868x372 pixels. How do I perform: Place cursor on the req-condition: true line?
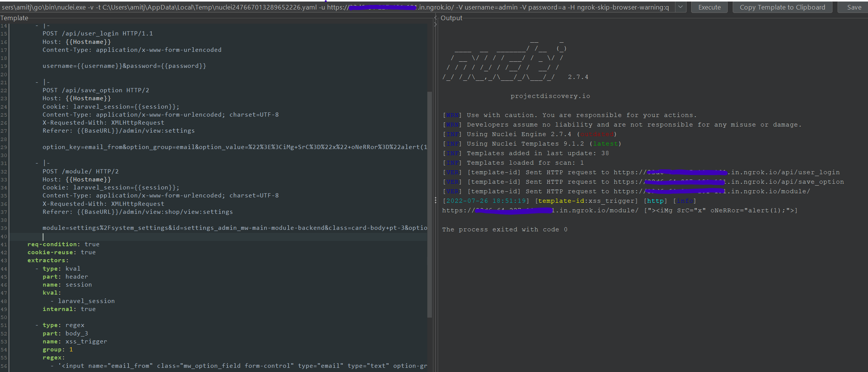63,244
